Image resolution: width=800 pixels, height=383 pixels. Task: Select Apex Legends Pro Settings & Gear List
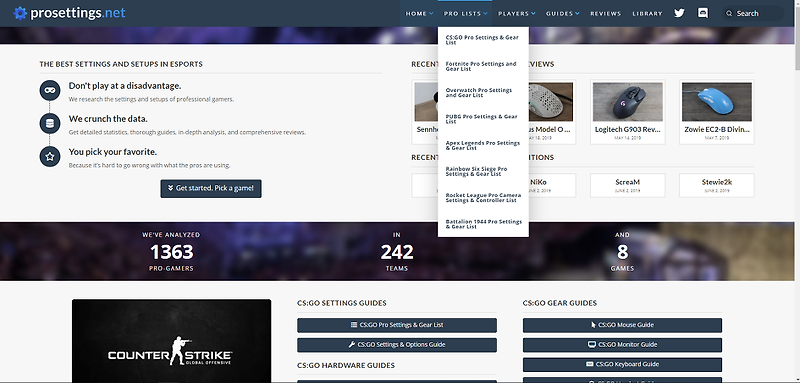483,146
